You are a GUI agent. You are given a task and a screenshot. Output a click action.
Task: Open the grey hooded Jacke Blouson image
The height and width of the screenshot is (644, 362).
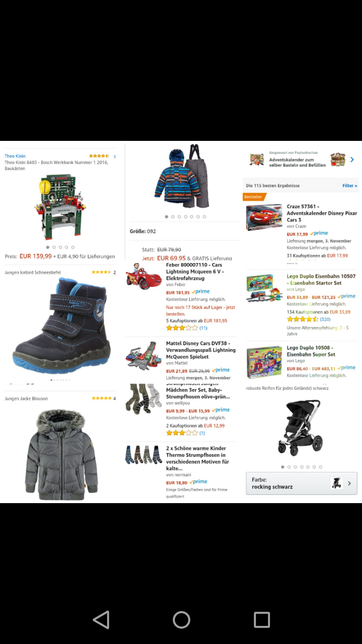[61, 454]
